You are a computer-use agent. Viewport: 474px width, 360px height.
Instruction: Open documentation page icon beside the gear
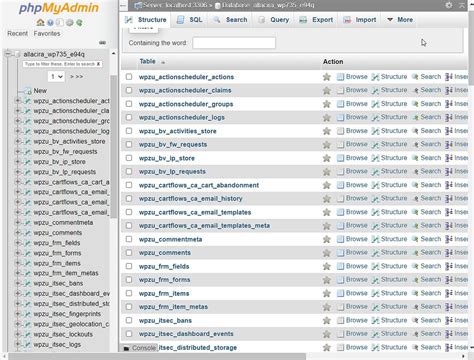point(60,23)
